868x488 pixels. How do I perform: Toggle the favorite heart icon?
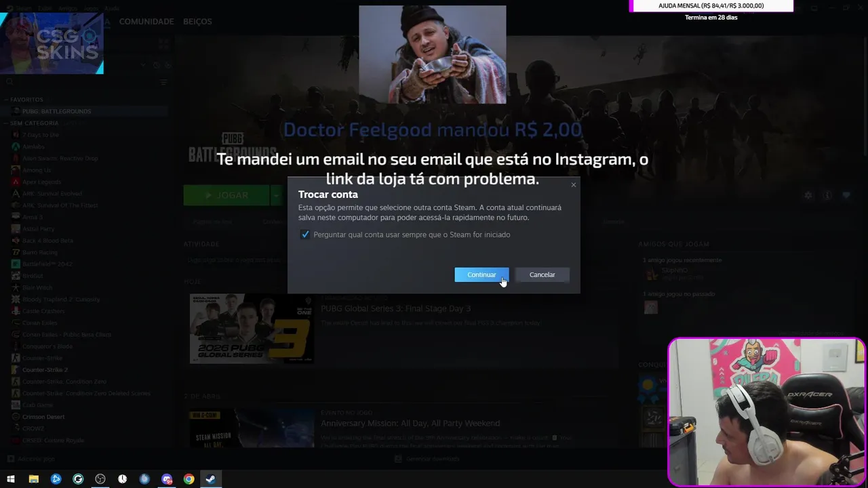(846, 195)
